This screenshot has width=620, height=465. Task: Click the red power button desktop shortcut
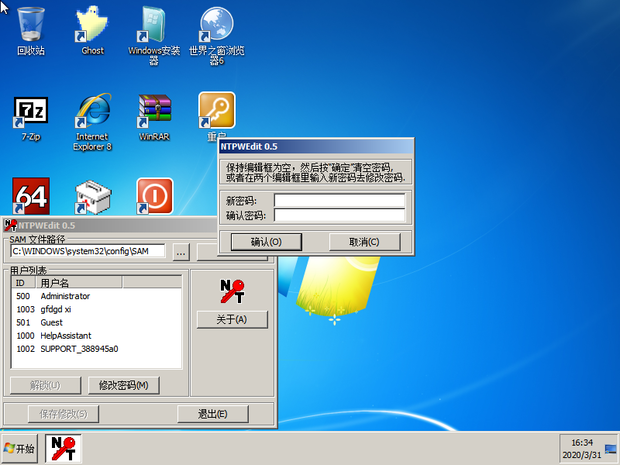(155, 196)
